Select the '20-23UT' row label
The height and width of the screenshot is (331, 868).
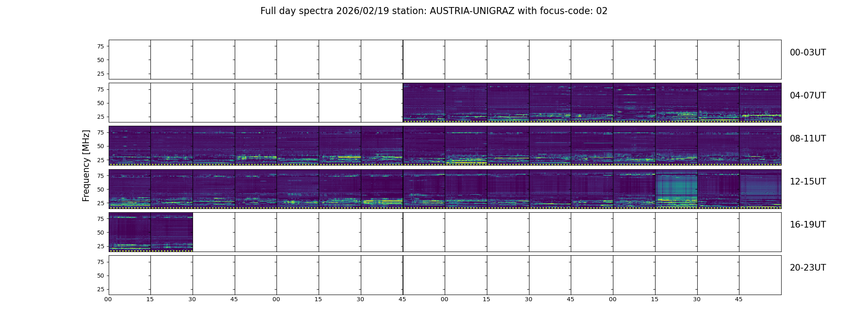click(808, 268)
